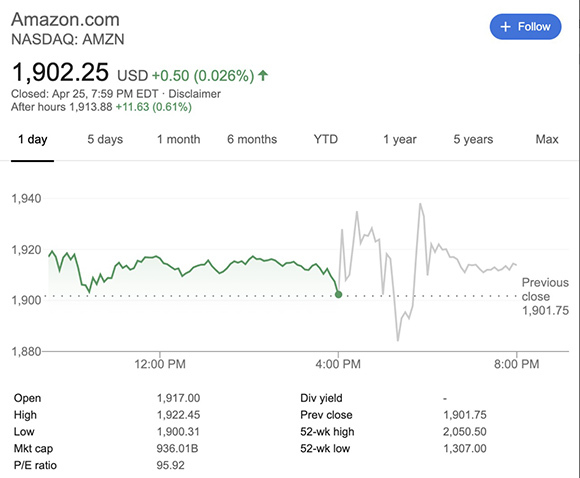The image size is (580, 478).
Task: Select the Max range tab
Action: [x=547, y=139]
